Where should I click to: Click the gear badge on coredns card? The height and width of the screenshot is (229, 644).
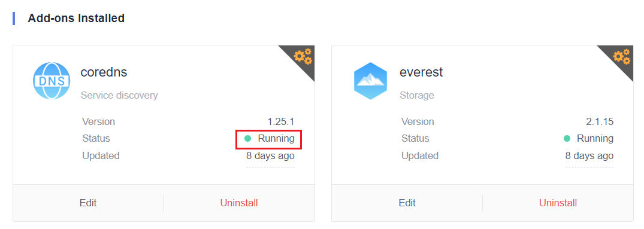coord(303,57)
